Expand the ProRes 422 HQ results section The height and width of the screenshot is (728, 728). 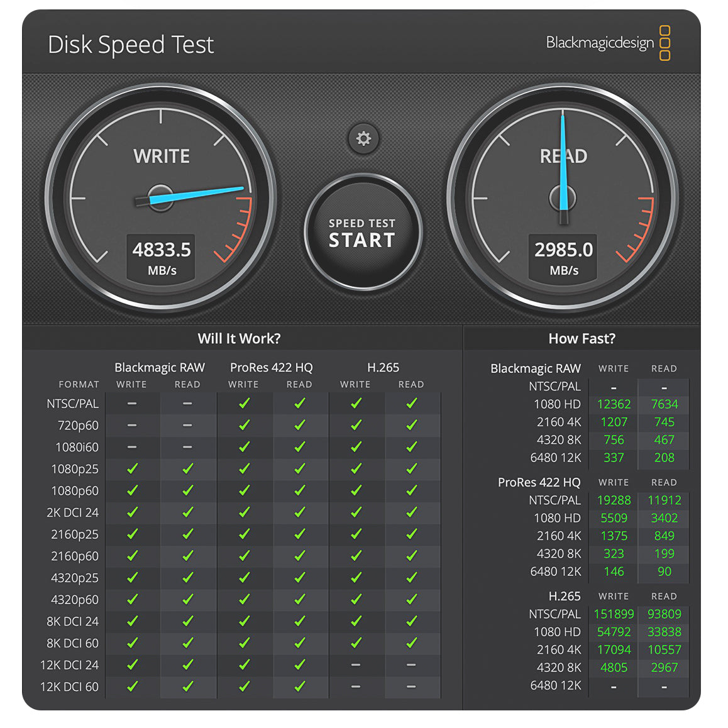point(538,482)
